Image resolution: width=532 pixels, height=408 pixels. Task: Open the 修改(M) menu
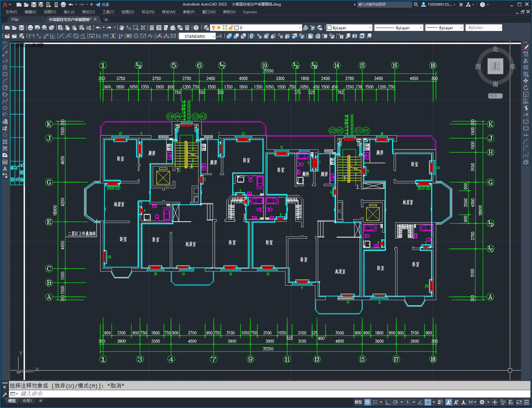(x=168, y=12)
